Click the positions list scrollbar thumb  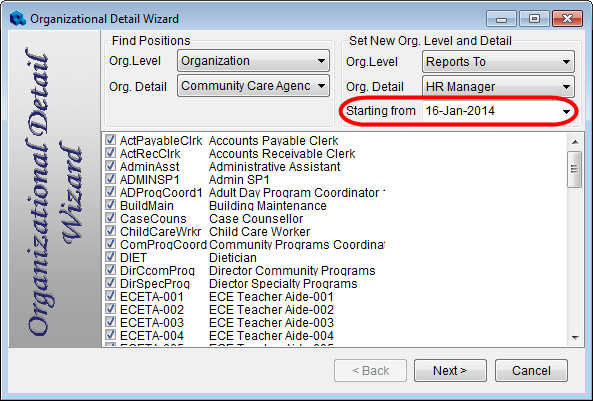pyautogui.click(x=575, y=169)
